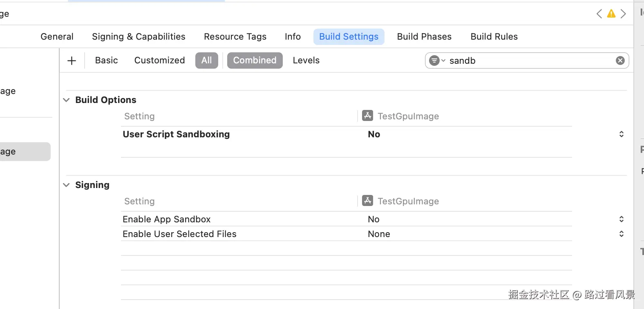Screen dimensions: 644x309
Task: Click TestGpuImage target icon under Build Options
Action: [x=367, y=116]
